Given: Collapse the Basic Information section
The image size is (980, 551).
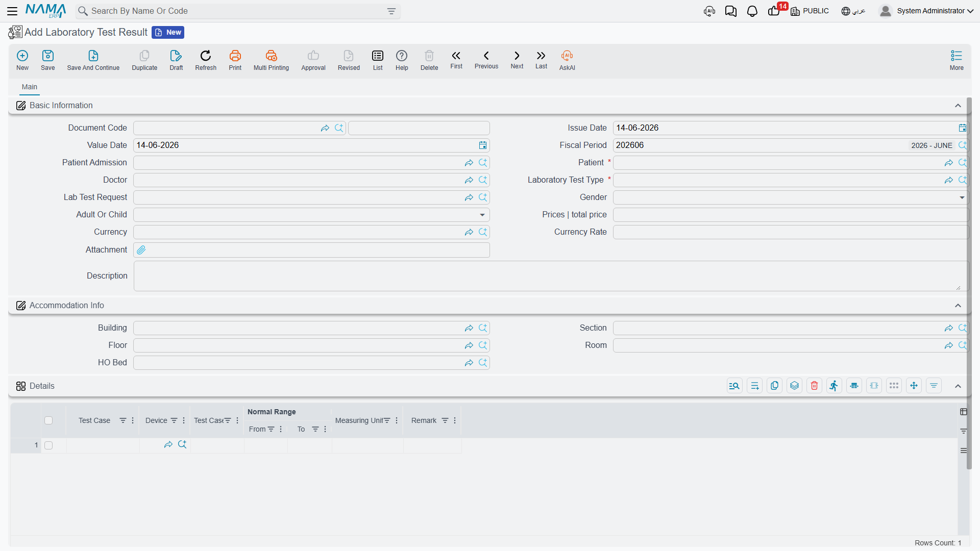Looking at the screenshot, I should tap(958, 106).
